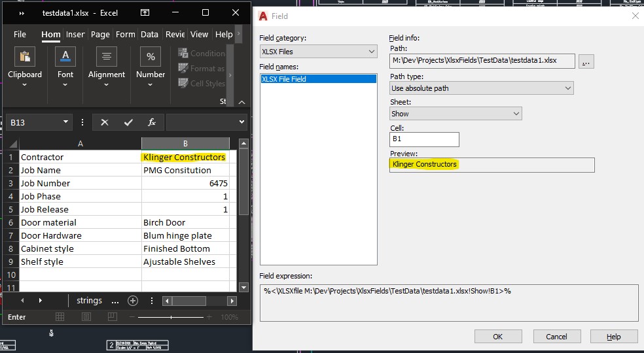Click the Path input field
The image size is (644, 353).
482,61
